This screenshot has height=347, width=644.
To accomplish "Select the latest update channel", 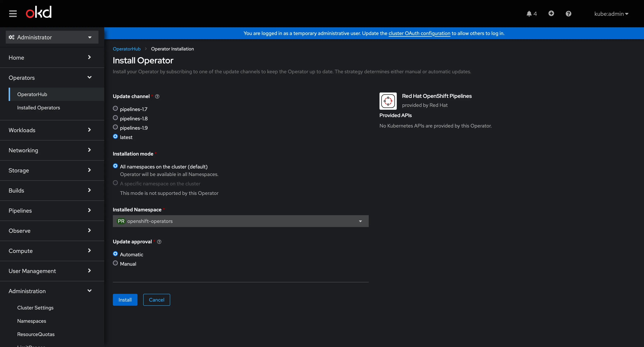I will tap(115, 136).
